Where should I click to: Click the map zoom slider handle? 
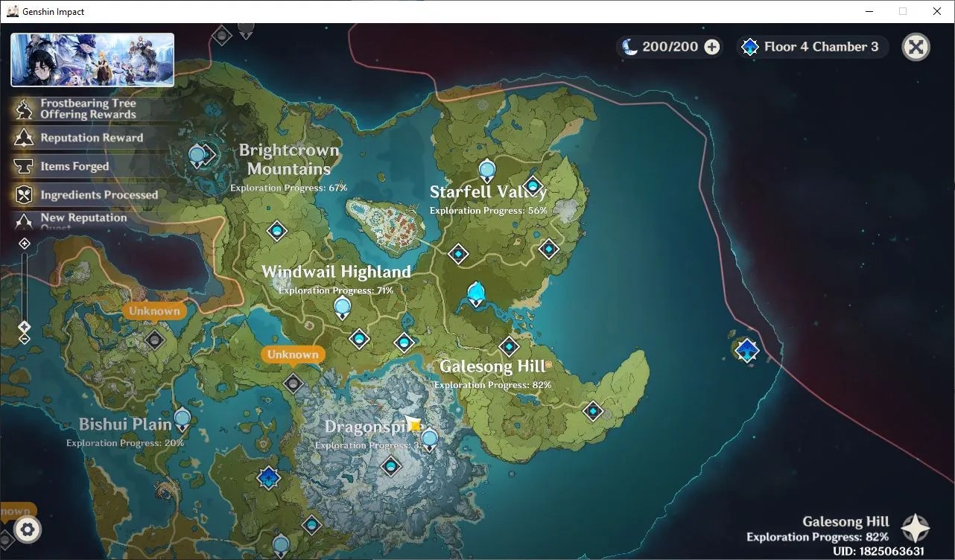(x=24, y=327)
